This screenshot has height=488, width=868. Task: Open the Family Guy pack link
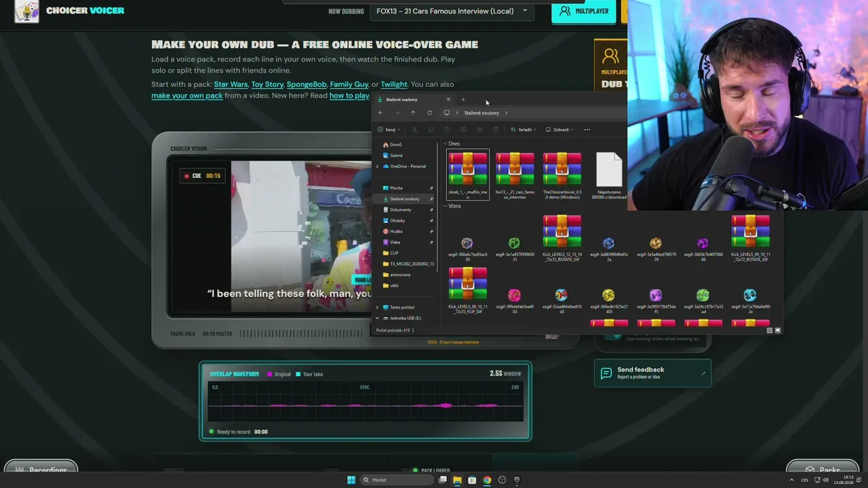(349, 84)
